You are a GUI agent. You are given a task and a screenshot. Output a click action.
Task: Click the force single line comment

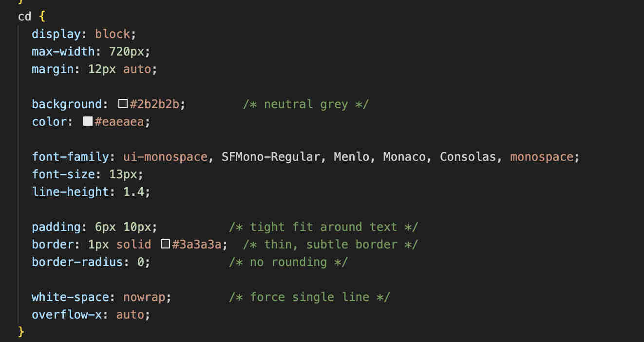click(309, 297)
